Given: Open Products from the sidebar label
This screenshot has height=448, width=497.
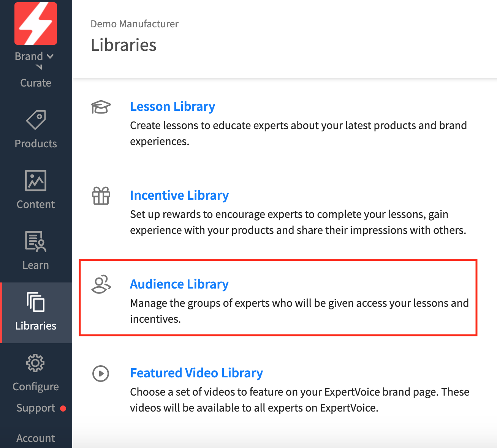Looking at the screenshot, I should click(x=36, y=144).
